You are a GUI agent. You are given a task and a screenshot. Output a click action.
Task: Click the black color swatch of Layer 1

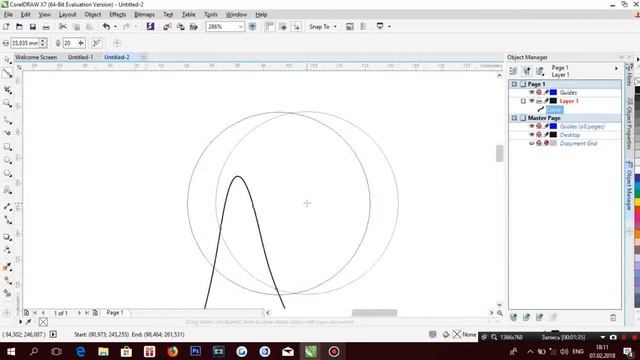(x=553, y=101)
